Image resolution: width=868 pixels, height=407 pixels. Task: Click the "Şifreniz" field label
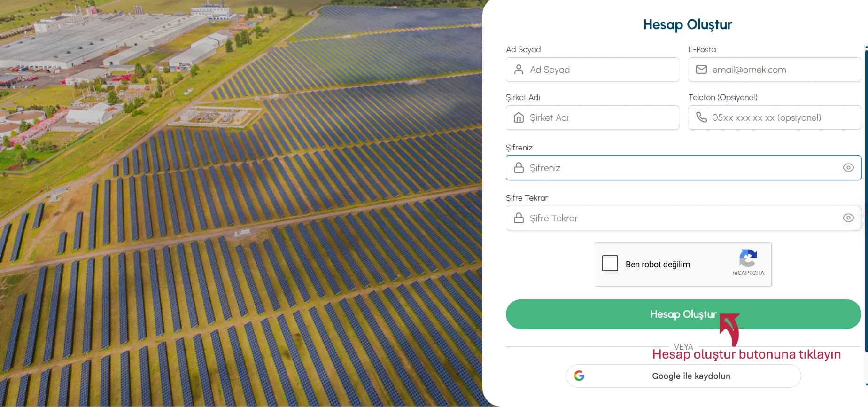(x=519, y=148)
